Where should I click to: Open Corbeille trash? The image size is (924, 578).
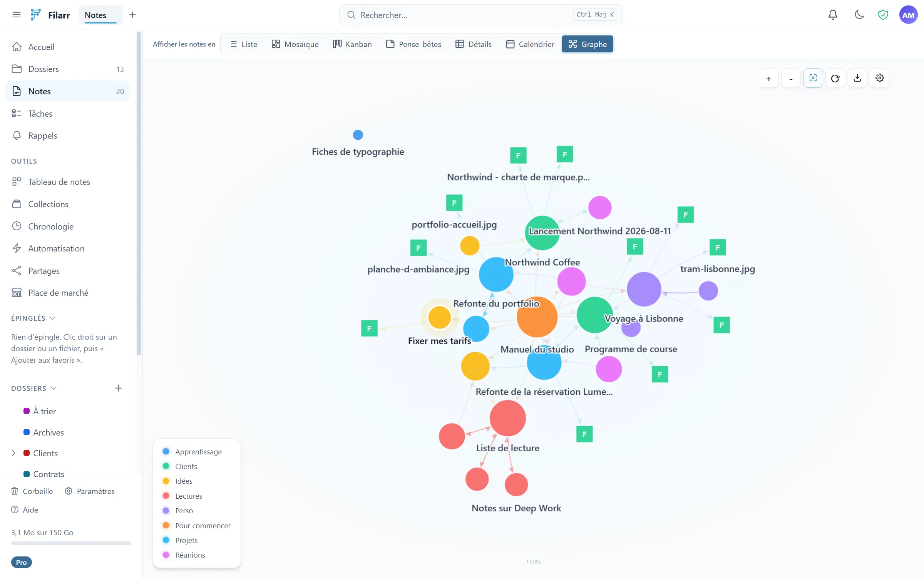tap(32, 491)
